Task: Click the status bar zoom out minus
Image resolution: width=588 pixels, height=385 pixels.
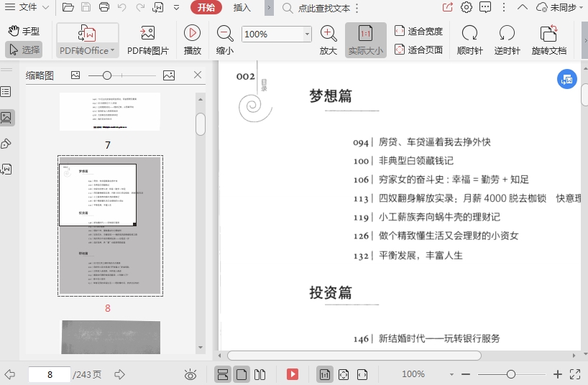Action: coord(466,374)
